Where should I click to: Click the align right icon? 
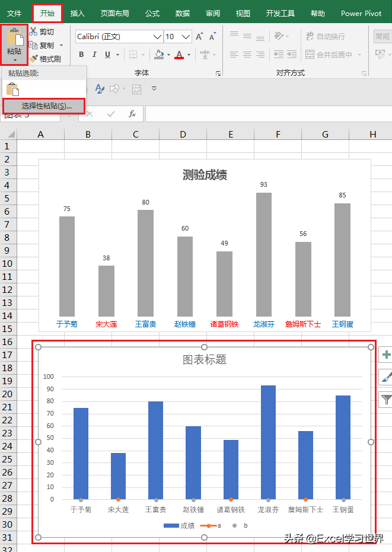260,54
